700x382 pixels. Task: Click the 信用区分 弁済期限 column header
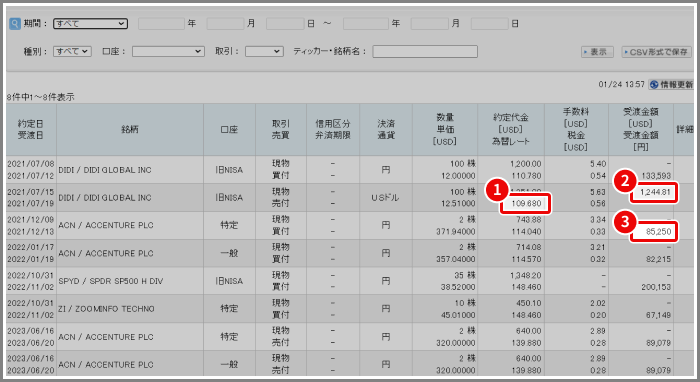pos(333,129)
